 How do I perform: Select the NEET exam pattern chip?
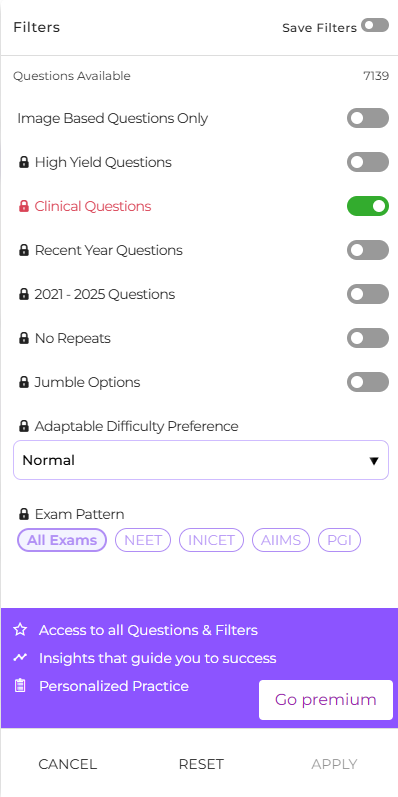(x=143, y=540)
